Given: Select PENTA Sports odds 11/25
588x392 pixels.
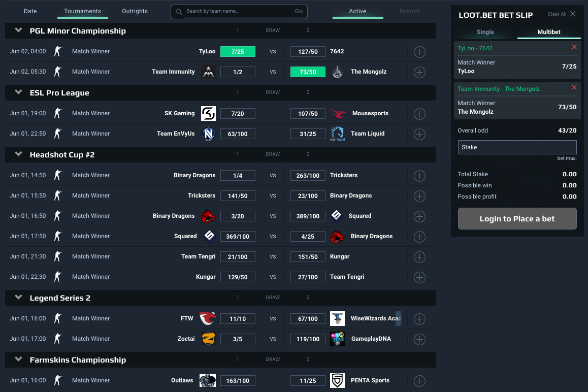Looking at the screenshot, I should 308,380.
